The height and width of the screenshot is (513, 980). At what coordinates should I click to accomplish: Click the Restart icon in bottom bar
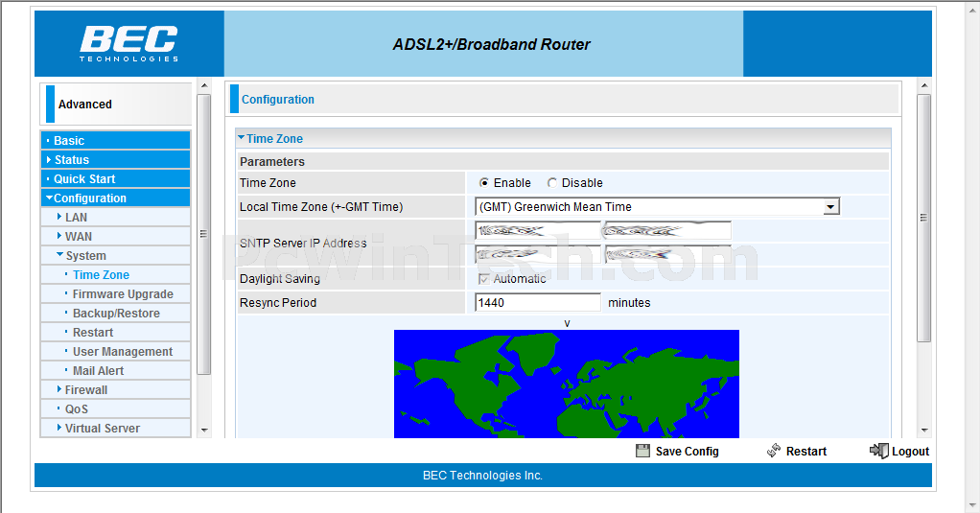tap(774, 451)
